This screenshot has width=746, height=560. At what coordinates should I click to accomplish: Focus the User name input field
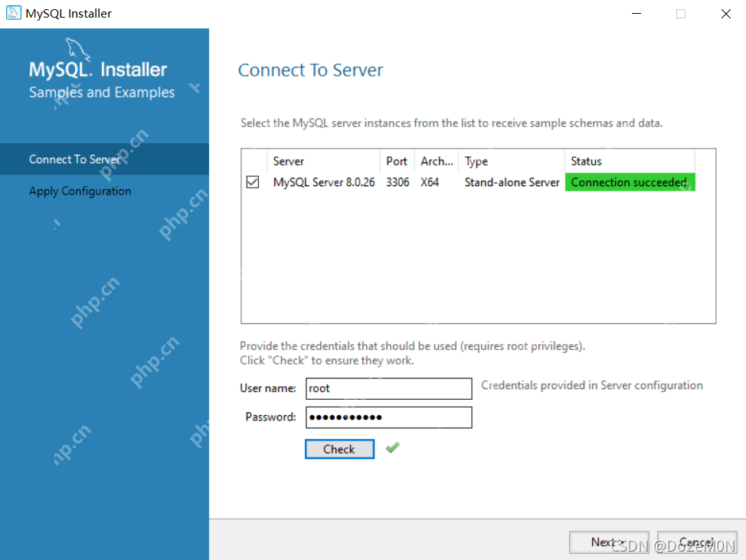[x=388, y=388]
